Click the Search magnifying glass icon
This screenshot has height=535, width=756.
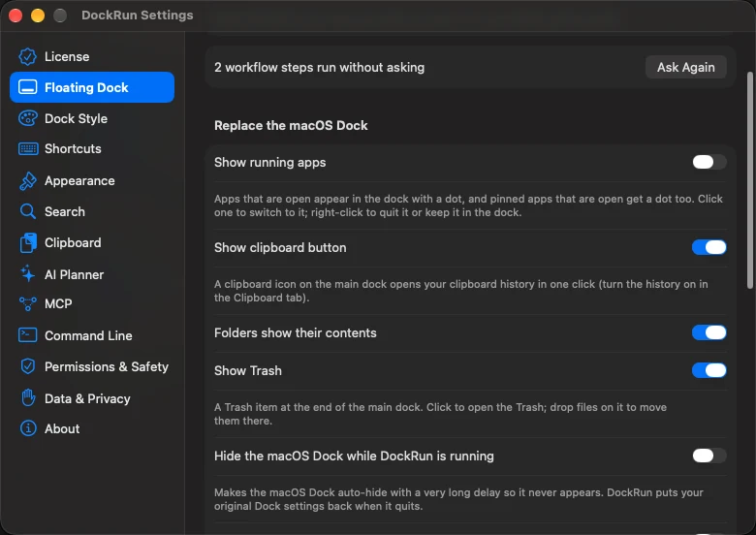click(27, 211)
